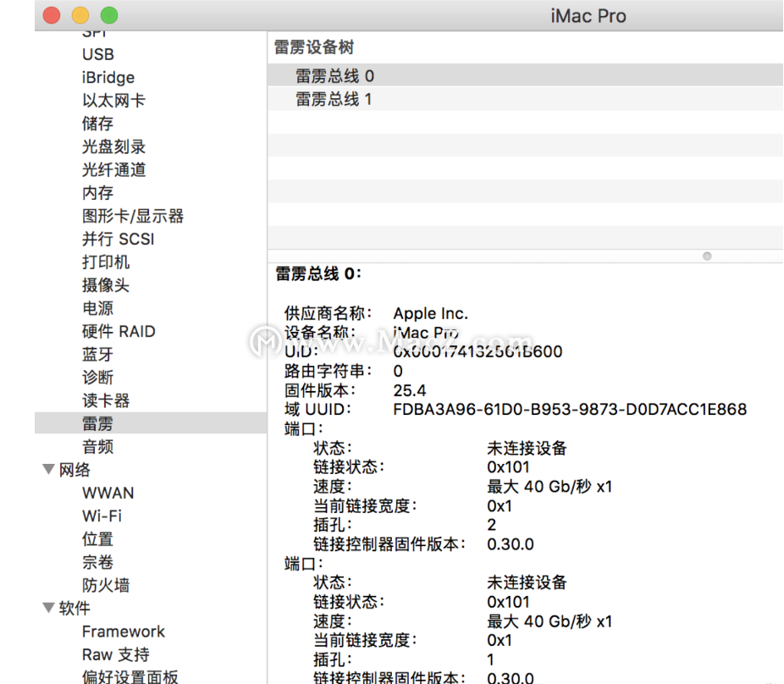Select the highlighted 雷雳 sidebar item
The width and height of the screenshot is (784, 684).
coord(151,423)
